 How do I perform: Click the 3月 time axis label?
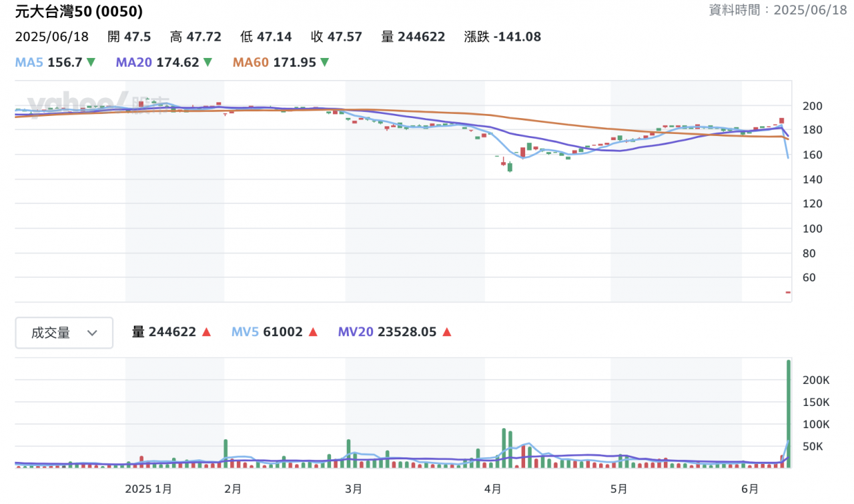point(354,489)
